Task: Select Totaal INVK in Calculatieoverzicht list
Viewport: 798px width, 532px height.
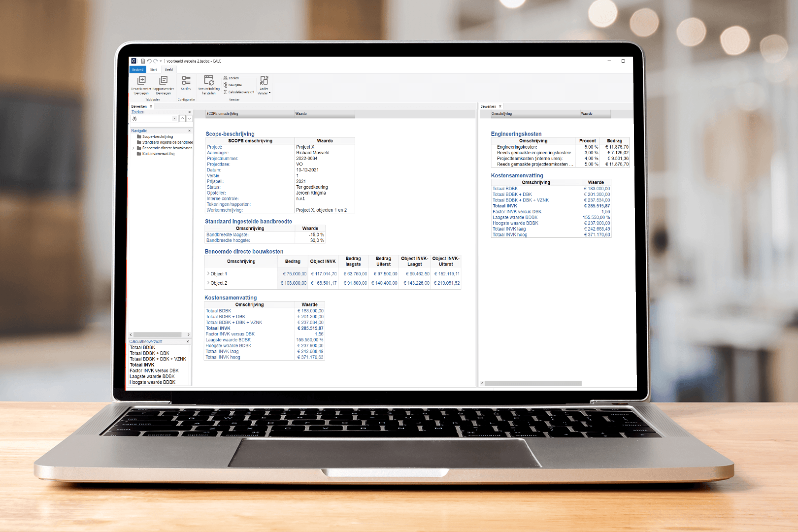Action: click(142, 365)
